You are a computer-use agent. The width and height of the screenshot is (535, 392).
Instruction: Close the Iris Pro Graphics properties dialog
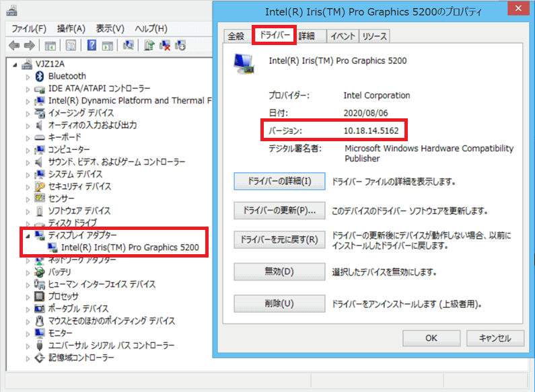(x=518, y=9)
